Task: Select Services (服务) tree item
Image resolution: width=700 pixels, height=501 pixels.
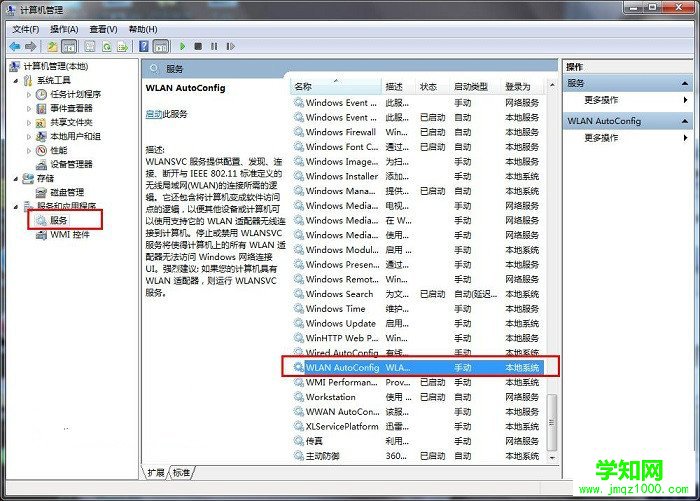Action: [58, 220]
